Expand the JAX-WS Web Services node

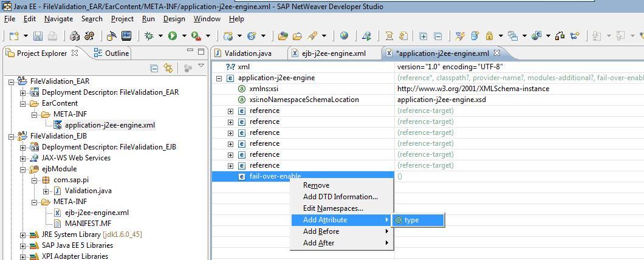click(23, 158)
